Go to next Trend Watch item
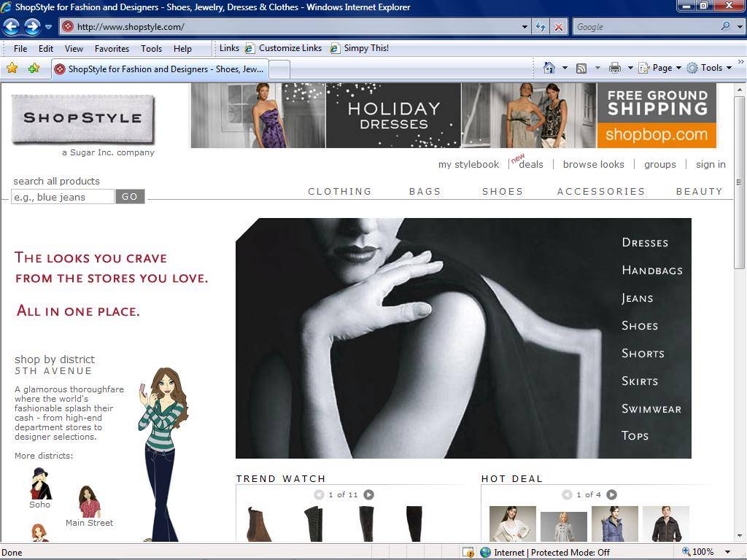The image size is (747, 560). pyautogui.click(x=368, y=494)
